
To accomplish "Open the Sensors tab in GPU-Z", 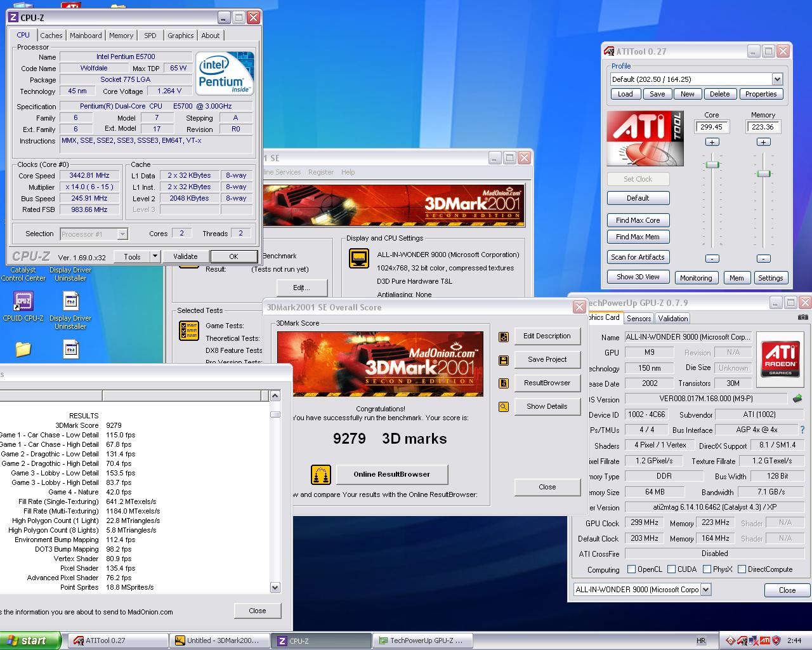I will [639, 319].
